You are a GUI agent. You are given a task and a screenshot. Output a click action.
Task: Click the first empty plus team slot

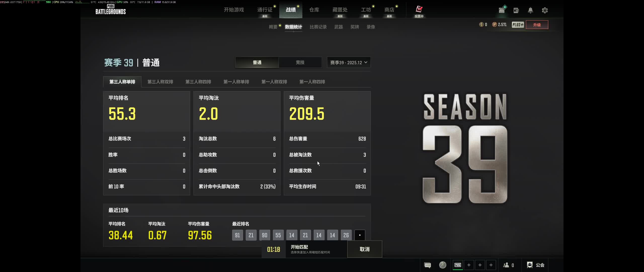click(469, 265)
